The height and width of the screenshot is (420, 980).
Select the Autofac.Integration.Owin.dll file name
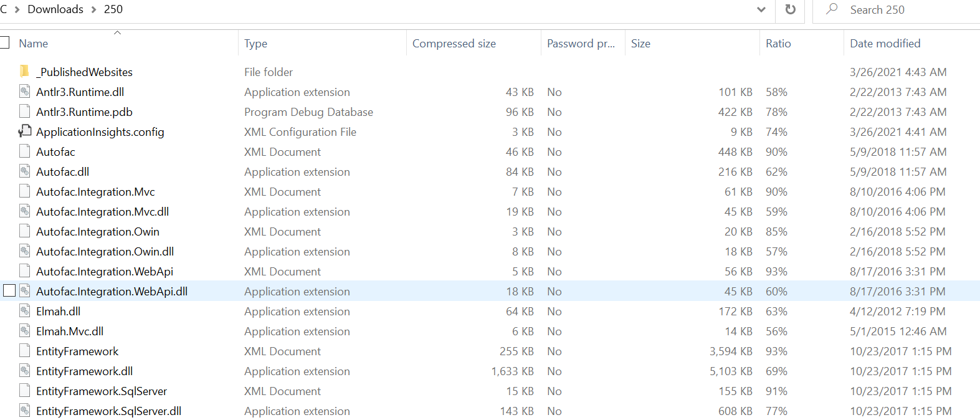tap(105, 252)
